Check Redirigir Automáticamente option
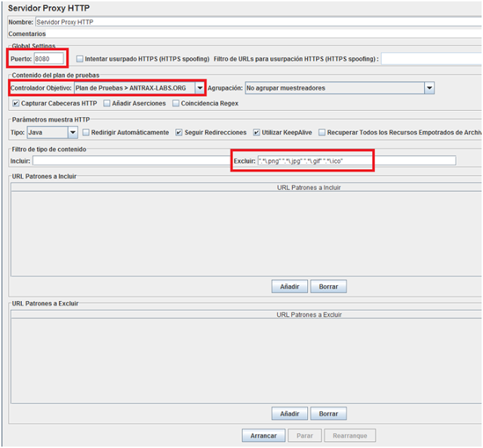 pyautogui.click(x=86, y=133)
